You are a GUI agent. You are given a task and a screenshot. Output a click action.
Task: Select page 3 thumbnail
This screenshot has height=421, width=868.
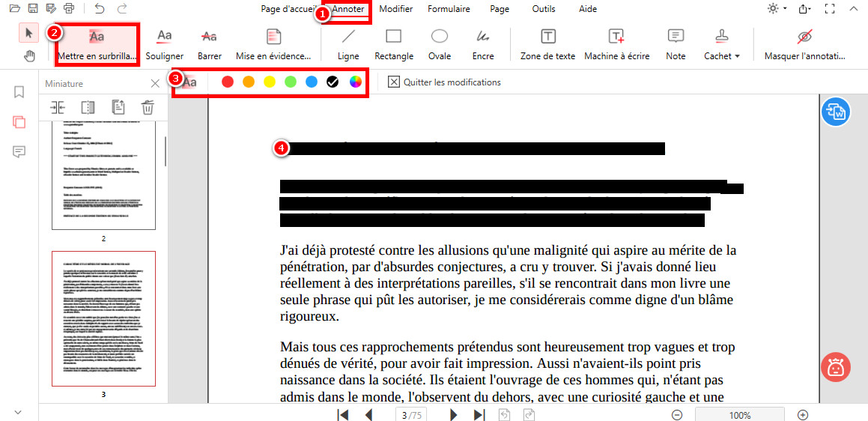tap(103, 318)
